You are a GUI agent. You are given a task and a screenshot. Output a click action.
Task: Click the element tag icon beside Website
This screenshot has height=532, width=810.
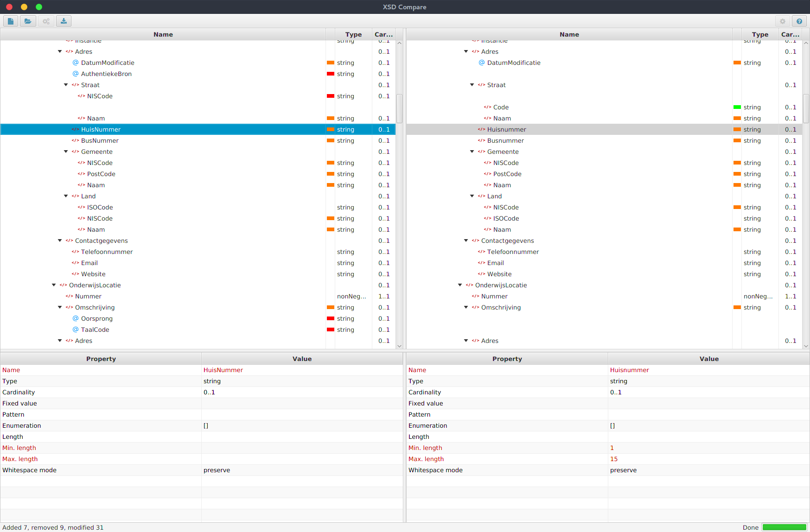(x=75, y=274)
